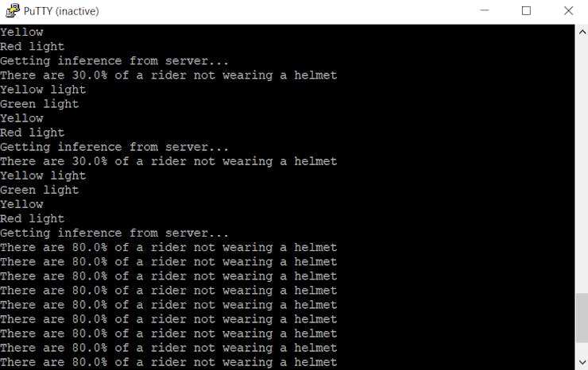Click the first "30.0%" rider output line
The height and width of the screenshot is (370, 588).
pos(168,75)
